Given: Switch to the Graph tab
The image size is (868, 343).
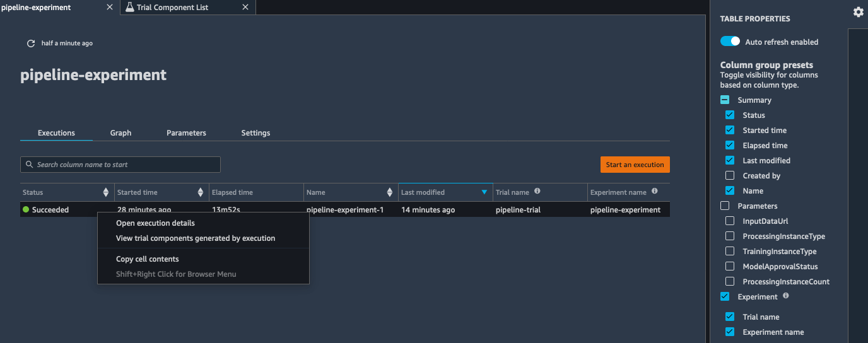Looking at the screenshot, I should point(120,133).
